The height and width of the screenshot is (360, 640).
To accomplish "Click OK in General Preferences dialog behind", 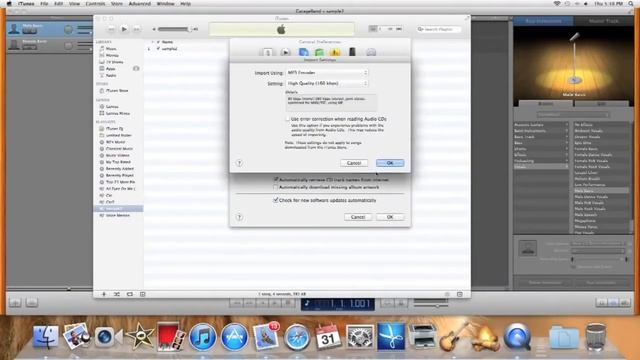I will 390,217.
